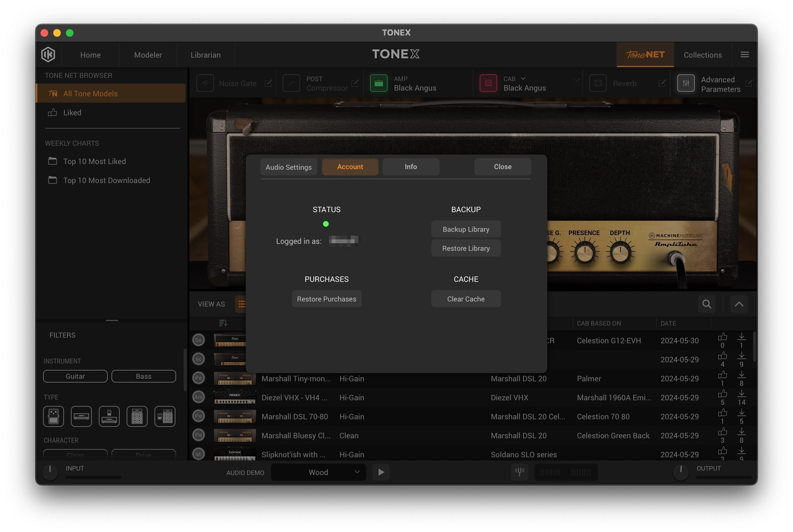Filter by stomp plus amp type icon

[109, 416]
